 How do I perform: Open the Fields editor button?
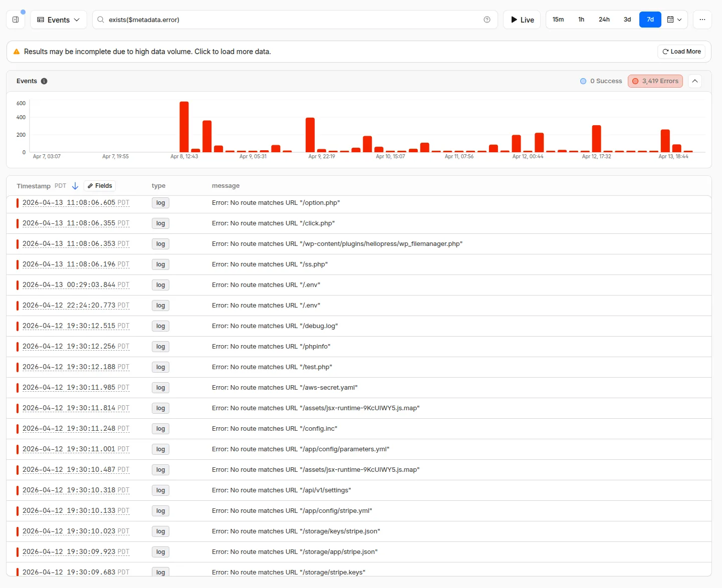click(x=100, y=186)
